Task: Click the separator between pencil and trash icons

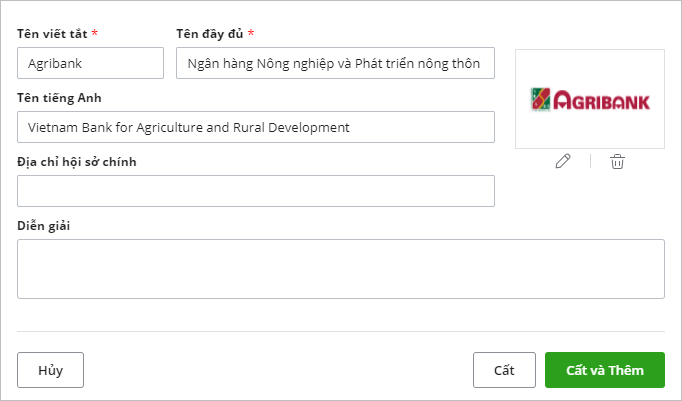Action: [x=590, y=161]
